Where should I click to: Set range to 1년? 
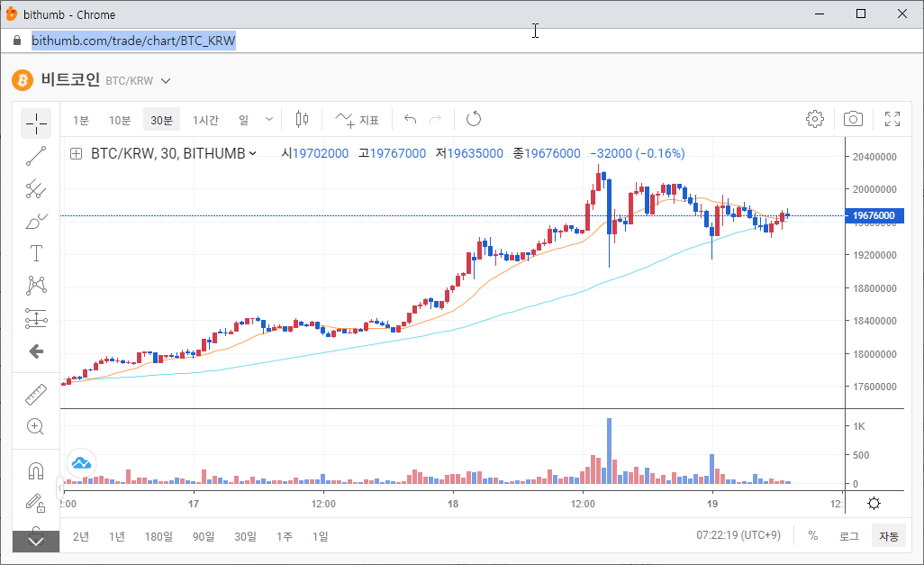pos(117,537)
